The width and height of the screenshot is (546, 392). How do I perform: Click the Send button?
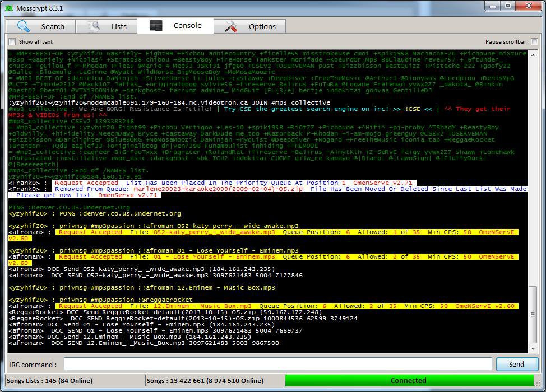point(517,364)
